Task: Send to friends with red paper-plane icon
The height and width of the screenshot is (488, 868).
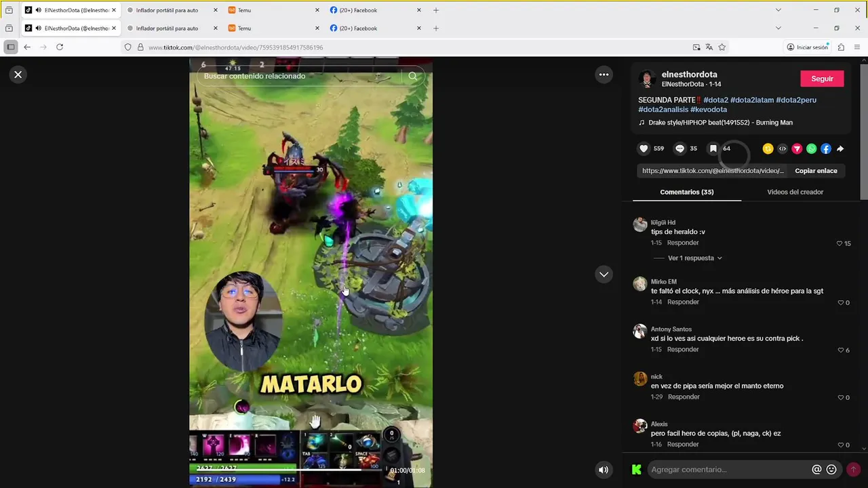Action: [797, 148]
